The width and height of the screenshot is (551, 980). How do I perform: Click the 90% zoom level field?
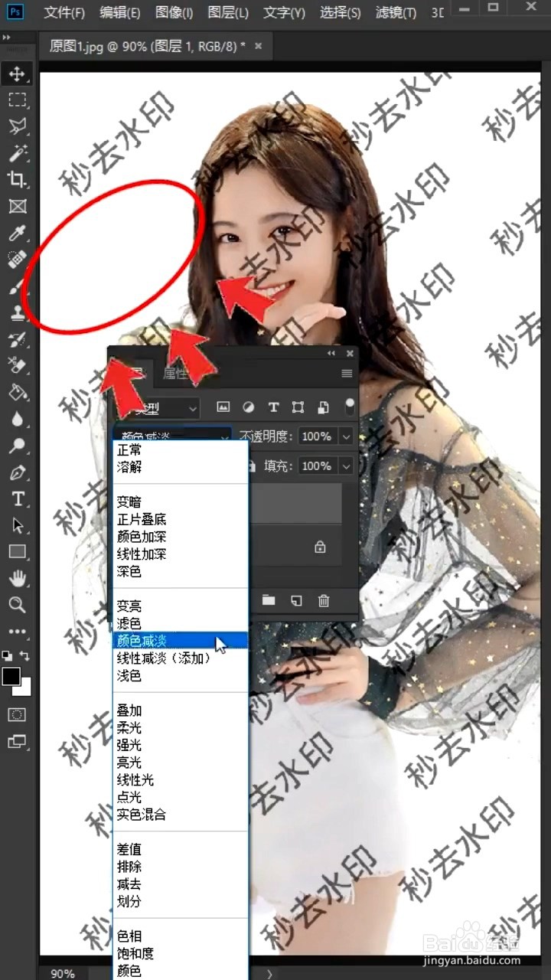point(64,973)
